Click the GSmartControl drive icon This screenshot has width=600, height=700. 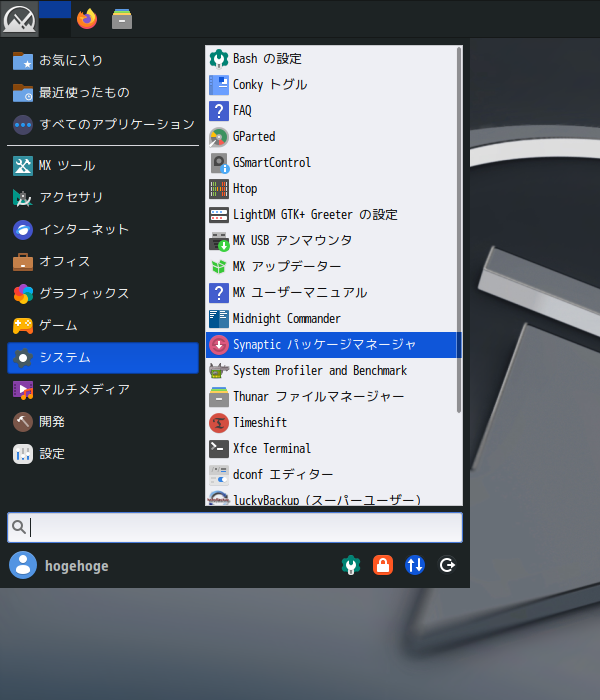[x=219, y=162]
